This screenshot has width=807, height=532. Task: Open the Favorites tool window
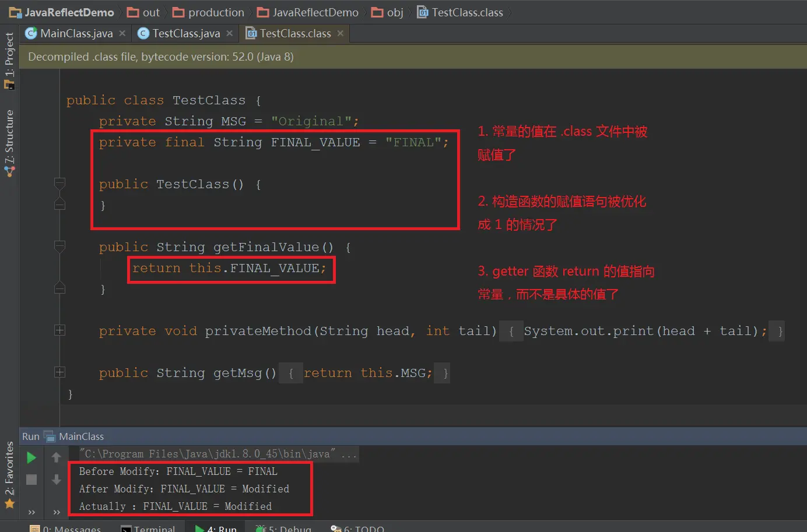tap(9, 475)
